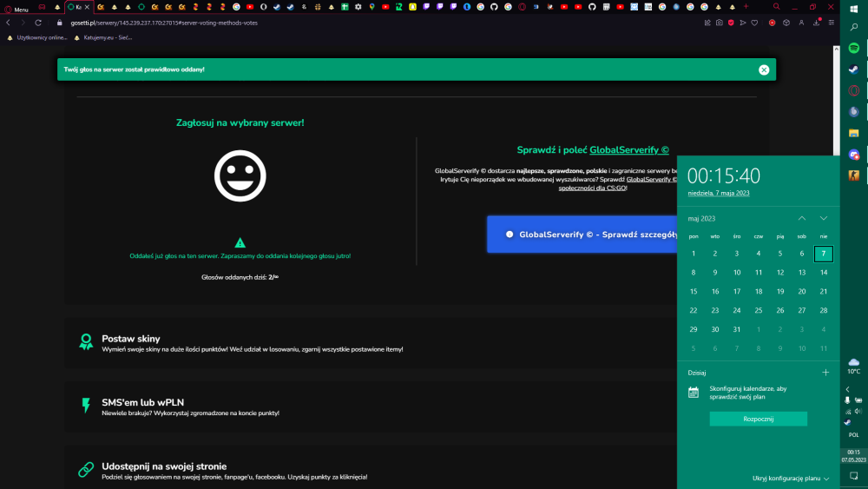Viewport: 868px width, 489px height.
Task: Select May 15 in calendar
Action: [x=693, y=291]
